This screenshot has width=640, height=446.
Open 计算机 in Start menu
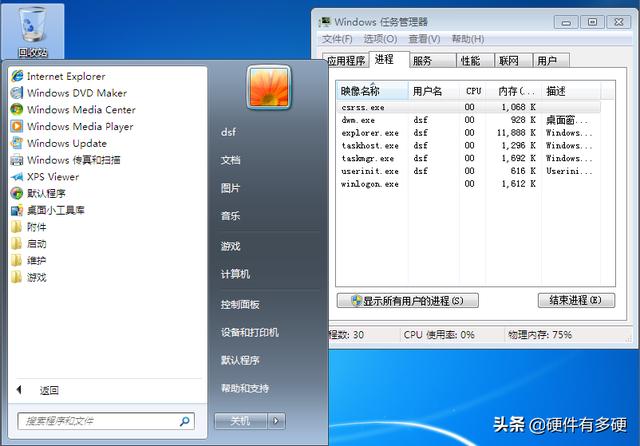(235, 274)
